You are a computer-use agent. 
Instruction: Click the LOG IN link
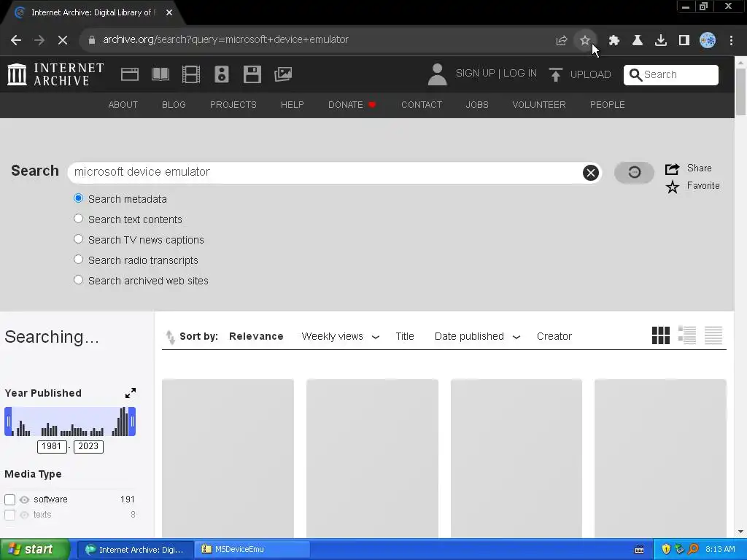click(519, 74)
